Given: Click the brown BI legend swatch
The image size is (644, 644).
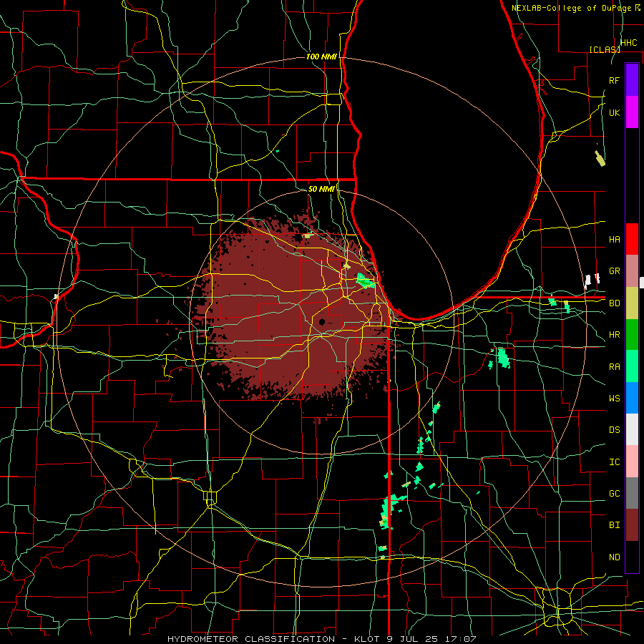Looking at the screenshot, I should [632, 525].
